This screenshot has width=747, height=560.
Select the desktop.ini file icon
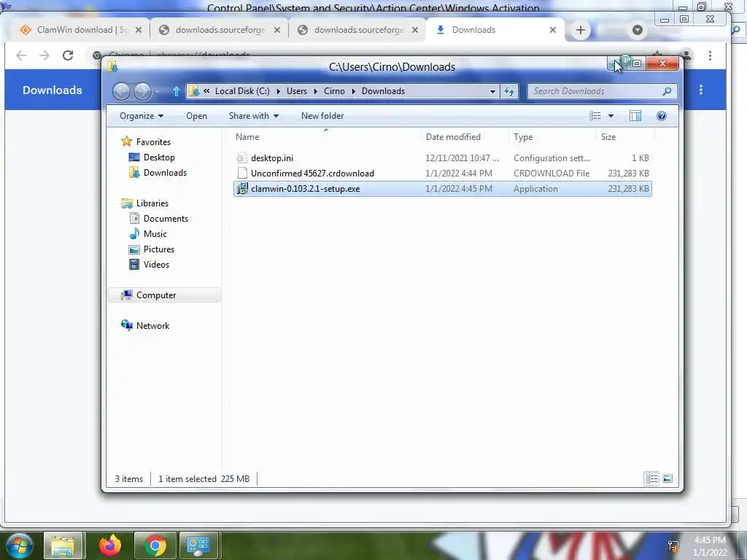point(242,157)
